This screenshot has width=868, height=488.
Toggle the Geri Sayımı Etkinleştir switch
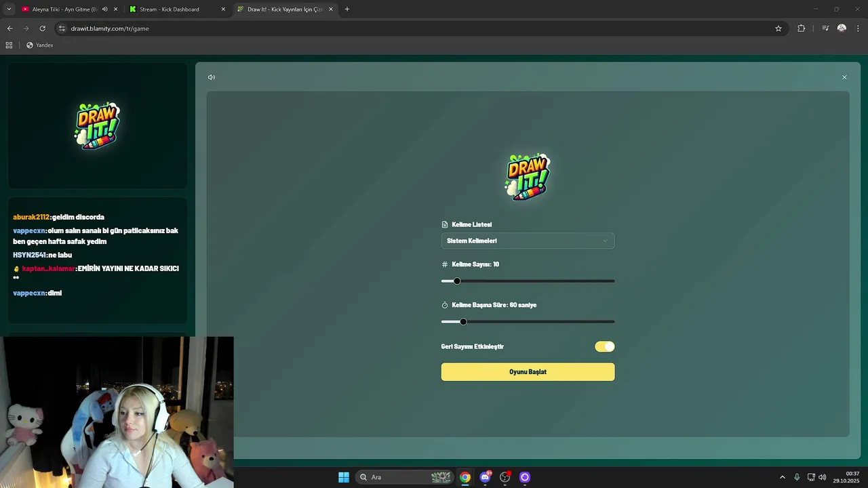(605, 346)
